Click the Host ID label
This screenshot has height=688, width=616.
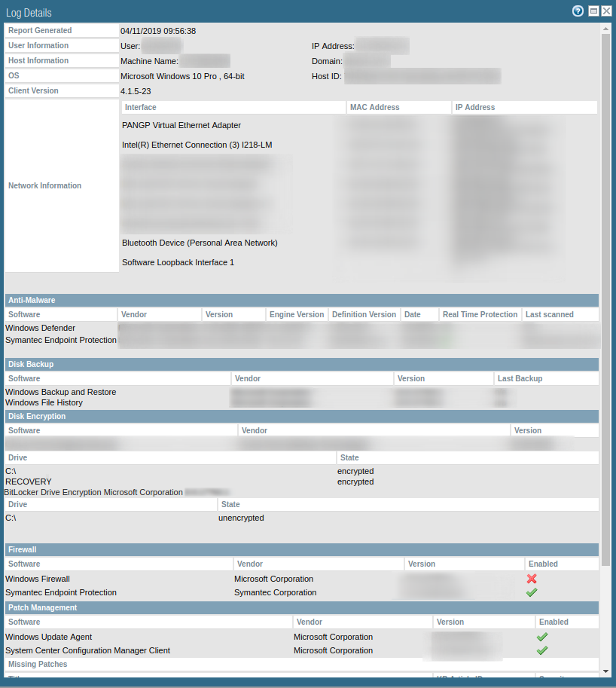tap(327, 76)
